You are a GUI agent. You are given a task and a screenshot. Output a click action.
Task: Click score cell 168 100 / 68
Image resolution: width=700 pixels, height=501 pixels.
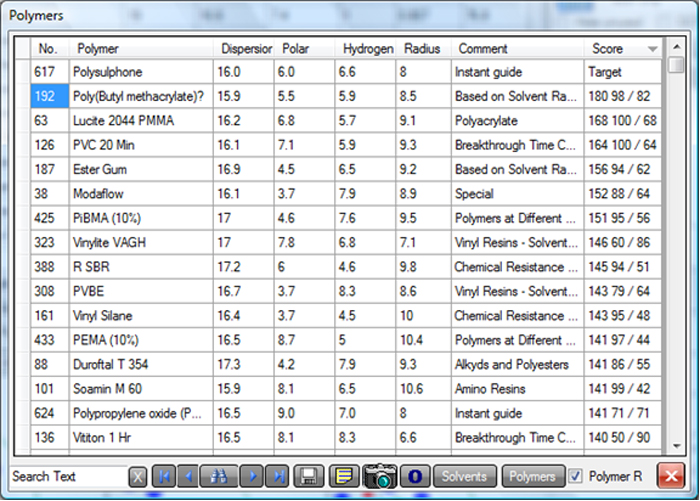tap(622, 121)
